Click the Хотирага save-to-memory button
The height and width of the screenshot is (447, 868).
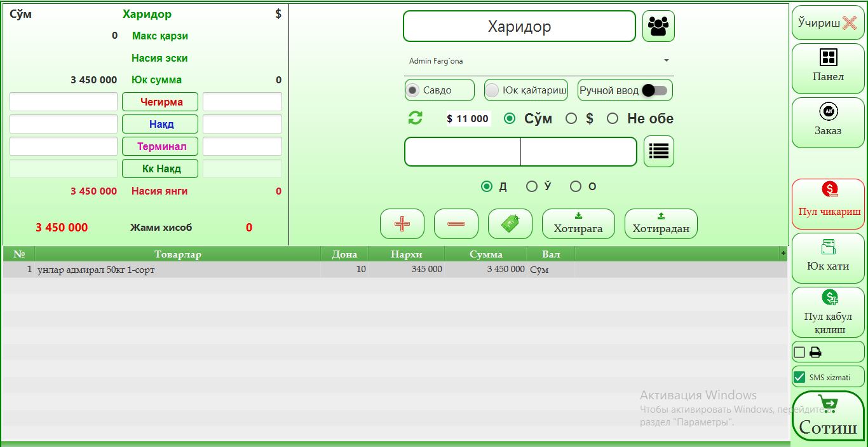pyautogui.click(x=578, y=224)
